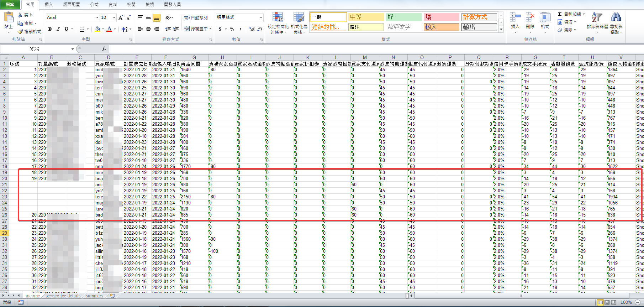The width and height of the screenshot is (644, 307).
Task: Toggle Wrap Text (自動換列)
Action: point(196,17)
